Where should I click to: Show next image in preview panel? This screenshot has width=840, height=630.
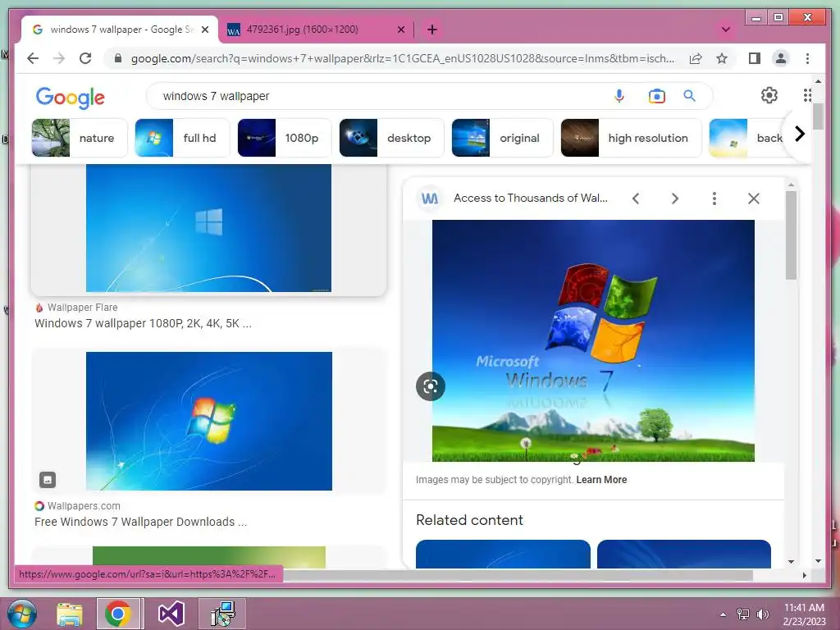[x=675, y=199]
